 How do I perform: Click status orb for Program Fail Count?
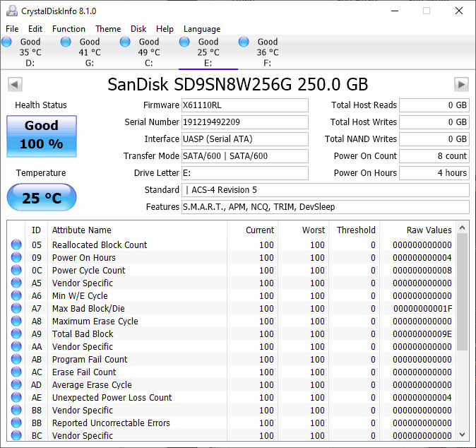[x=16, y=359]
